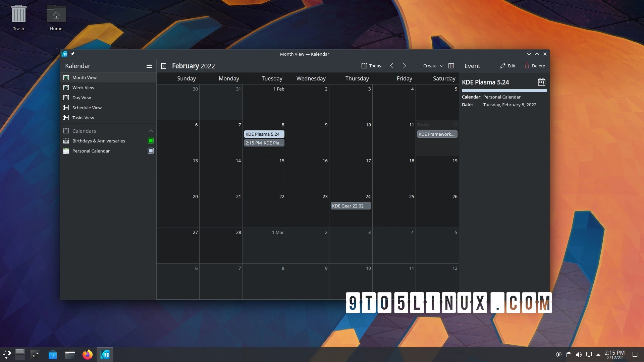Switch to Week View

(x=84, y=87)
